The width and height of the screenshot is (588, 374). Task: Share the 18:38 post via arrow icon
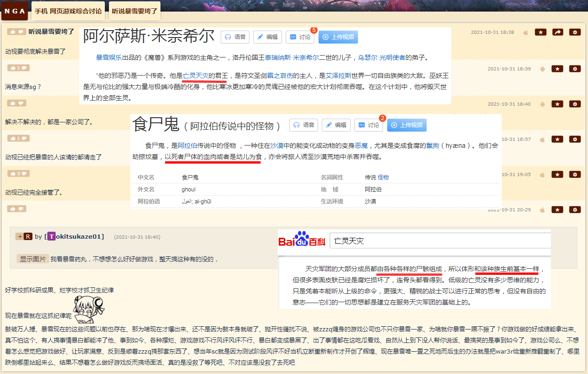[x=558, y=32]
